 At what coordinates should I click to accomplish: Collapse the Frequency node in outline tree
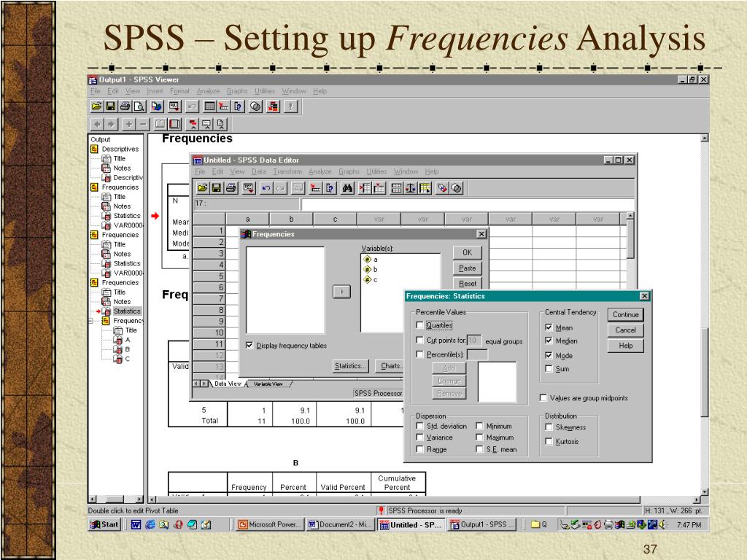tap(90, 321)
